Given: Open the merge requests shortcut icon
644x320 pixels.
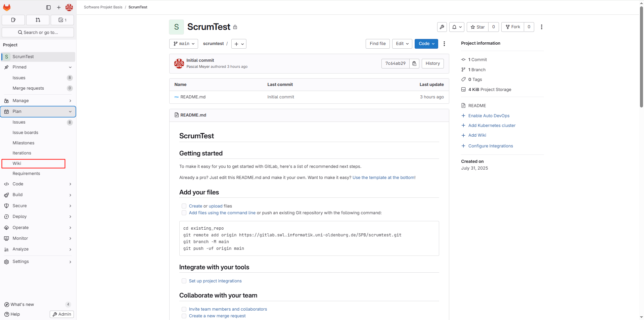Looking at the screenshot, I should coord(38,20).
